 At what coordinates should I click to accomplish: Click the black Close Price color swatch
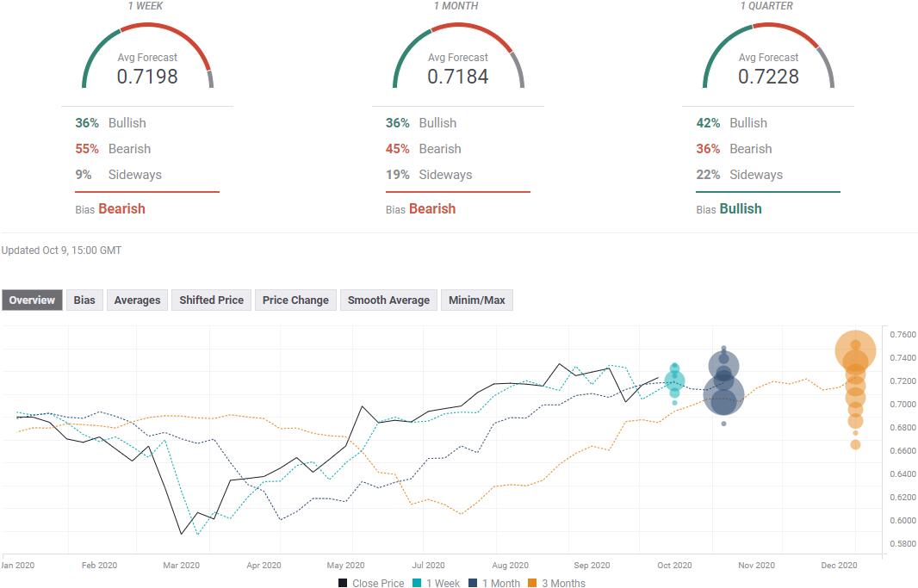[343, 583]
